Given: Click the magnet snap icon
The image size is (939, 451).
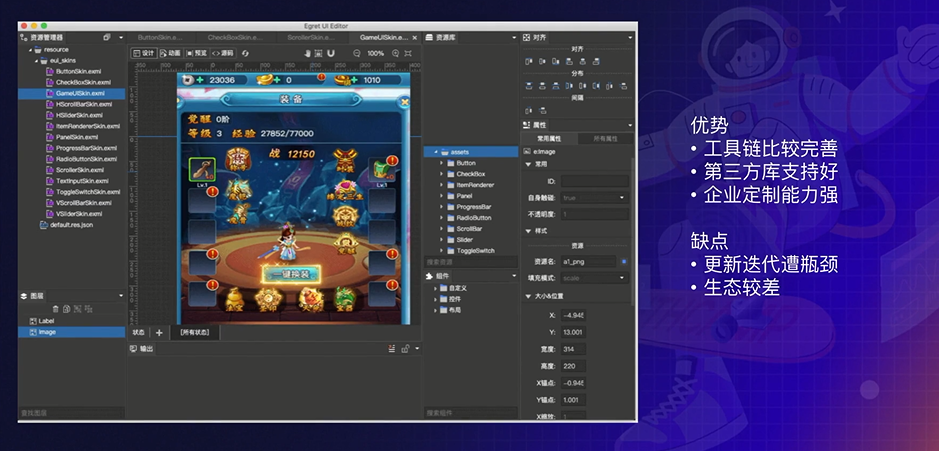Looking at the screenshot, I should tap(331, 53).
